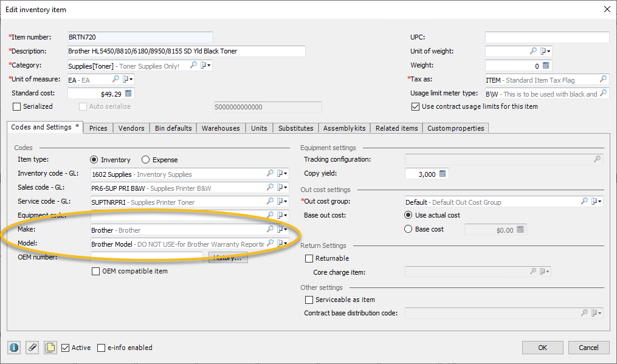The width and height of the screenshot is (617, 364).
Task: Click the Unit of weight lookup magnifier
Action: 533,51
